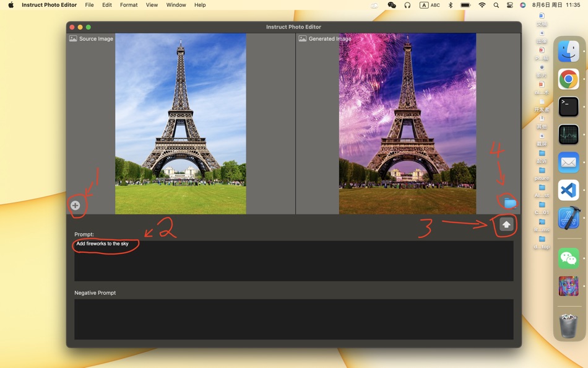
Task: Open the File menu
Action: (x=89, y=5)
